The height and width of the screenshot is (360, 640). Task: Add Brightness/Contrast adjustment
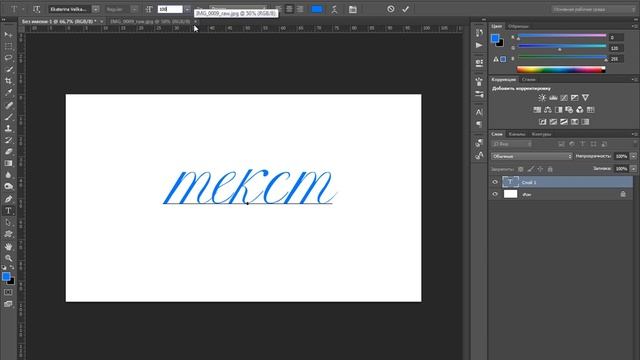542,98
